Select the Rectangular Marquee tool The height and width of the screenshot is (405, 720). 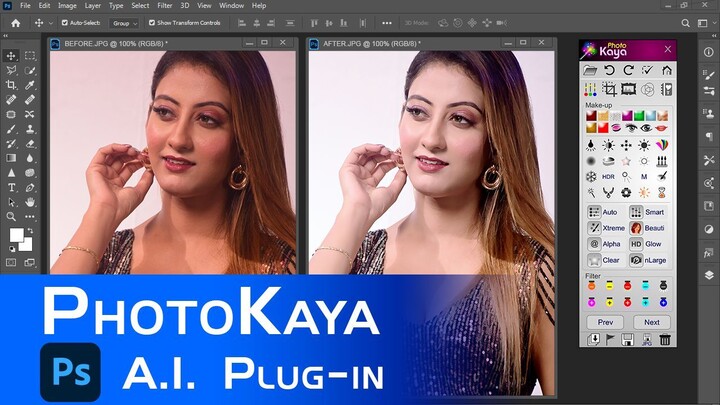pos(30,56)
